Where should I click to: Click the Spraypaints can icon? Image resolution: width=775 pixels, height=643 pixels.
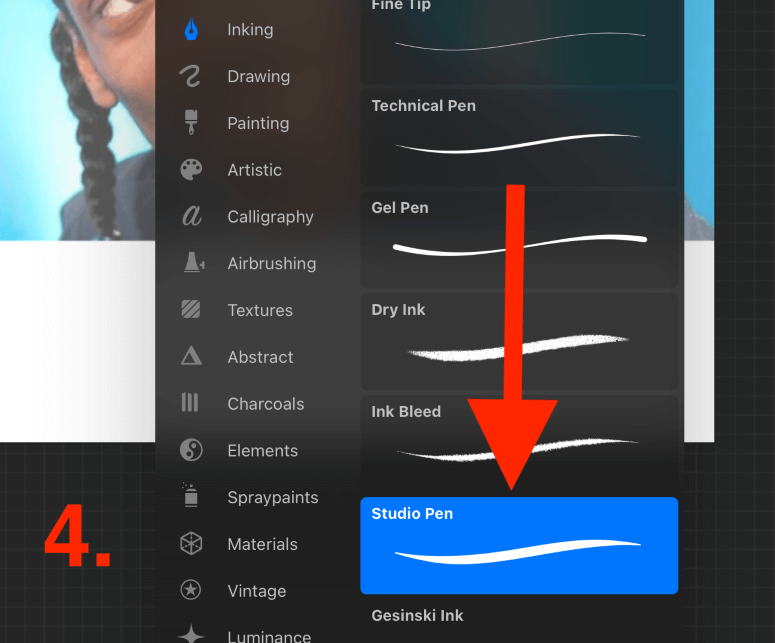[190, 495]
